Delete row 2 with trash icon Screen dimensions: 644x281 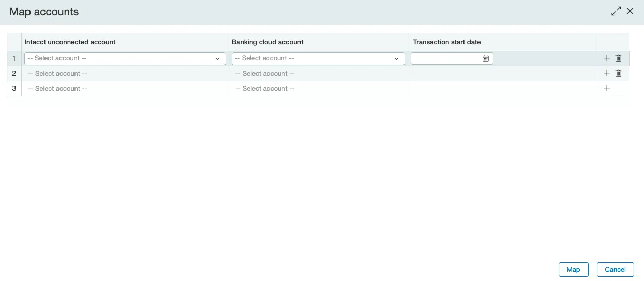[x=618, y=73]
